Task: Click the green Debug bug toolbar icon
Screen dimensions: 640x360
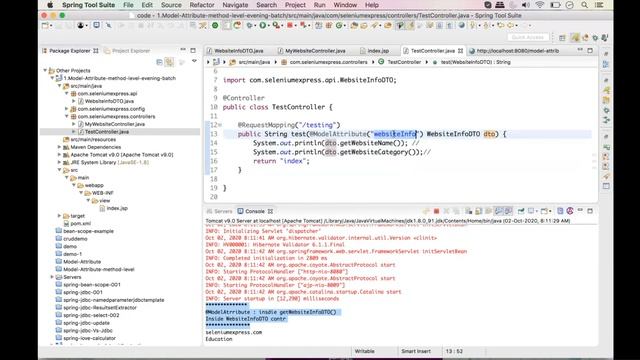Action: click(249, 25)
